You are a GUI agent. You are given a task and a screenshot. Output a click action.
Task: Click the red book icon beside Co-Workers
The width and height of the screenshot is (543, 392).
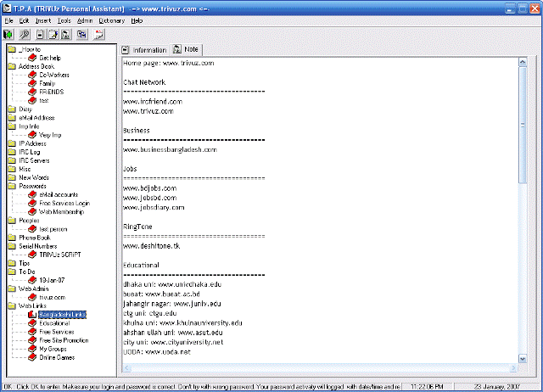32,75
